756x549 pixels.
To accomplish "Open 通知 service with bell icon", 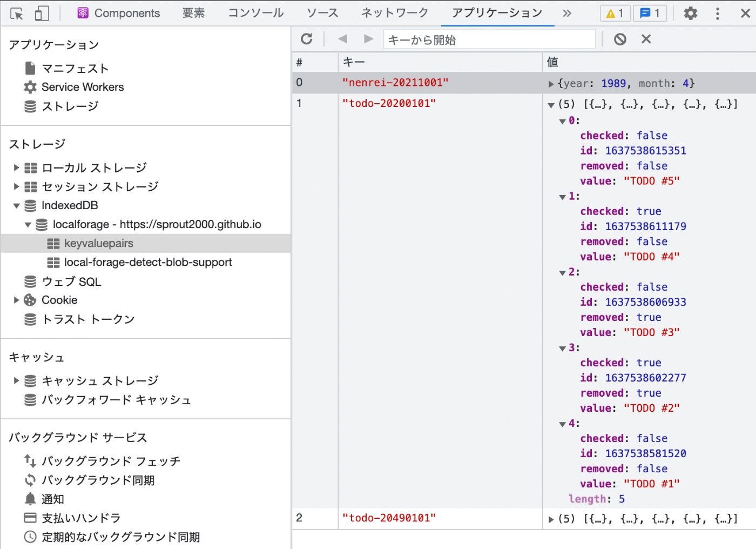I will 53,499.
